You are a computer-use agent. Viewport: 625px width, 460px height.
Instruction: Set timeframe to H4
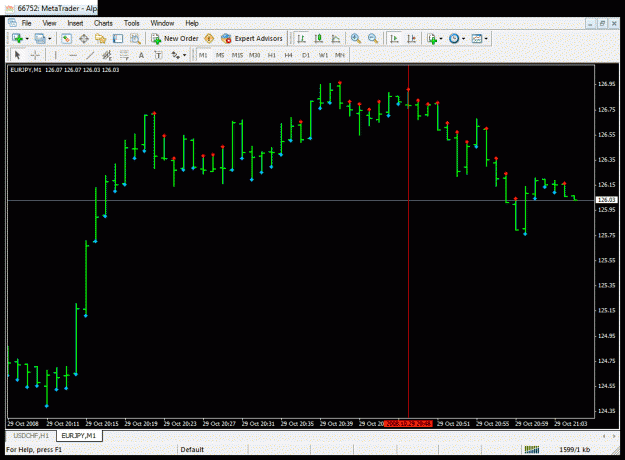[x=289, y=55]
